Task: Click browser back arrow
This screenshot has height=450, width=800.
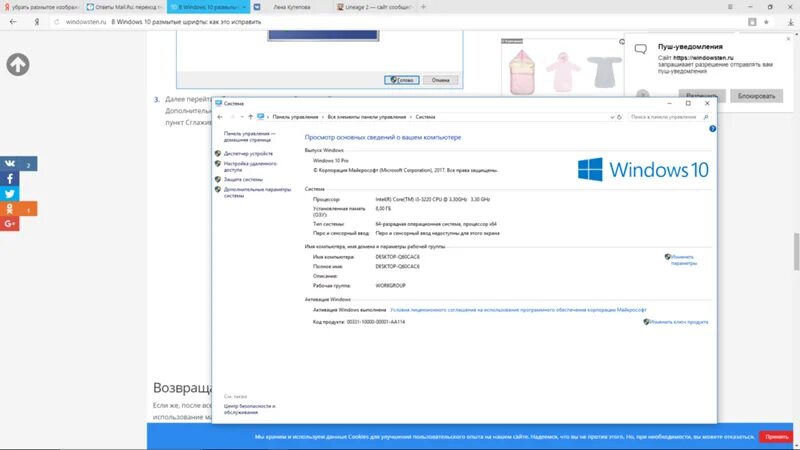Action: (13, 22)
